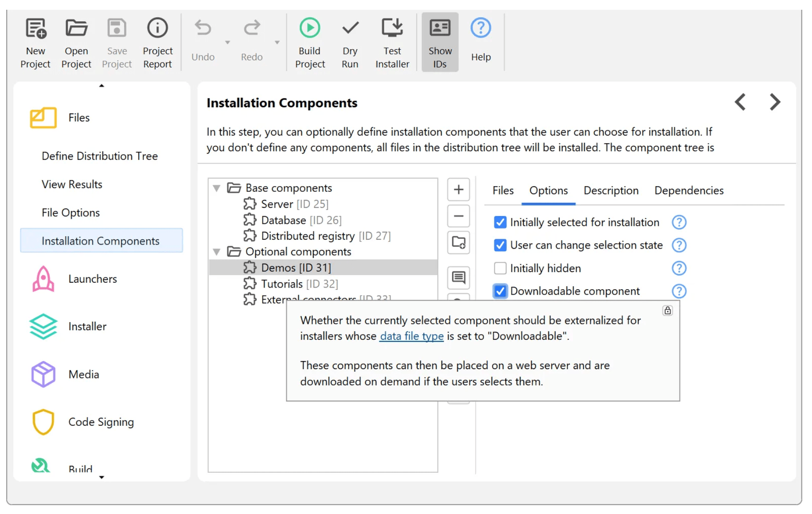Switch to the Options tab
The image size is (812, 514).
coord(549,191)
